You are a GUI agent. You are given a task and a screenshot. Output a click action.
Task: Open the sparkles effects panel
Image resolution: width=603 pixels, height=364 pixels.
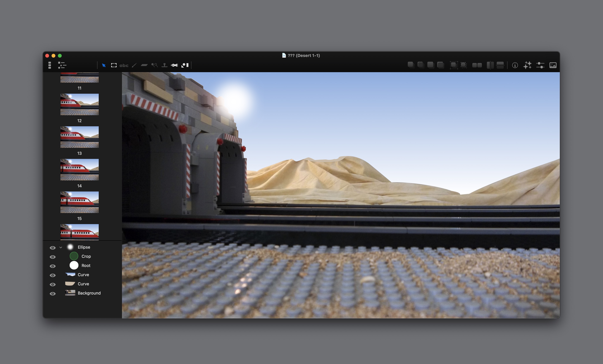click(527, 65)
